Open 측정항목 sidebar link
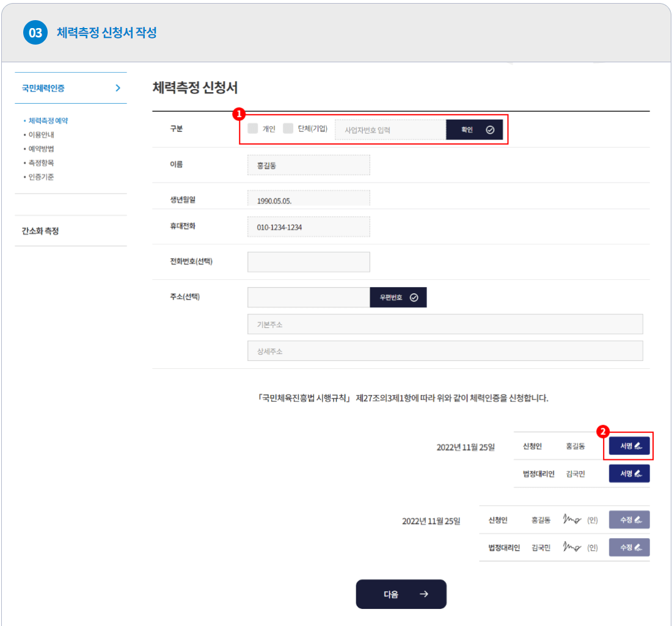This screenshot has height=626, width=672. tap(41, 163)
